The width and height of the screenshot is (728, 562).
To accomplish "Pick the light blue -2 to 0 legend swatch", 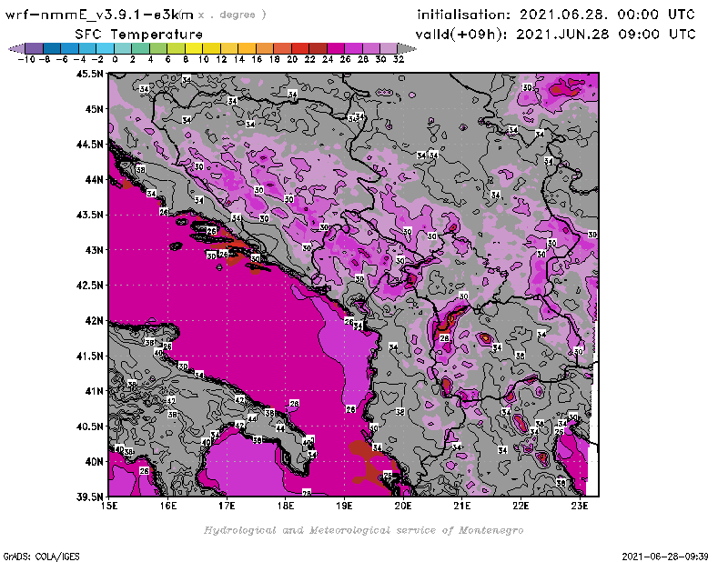I will tap(106, 49).
